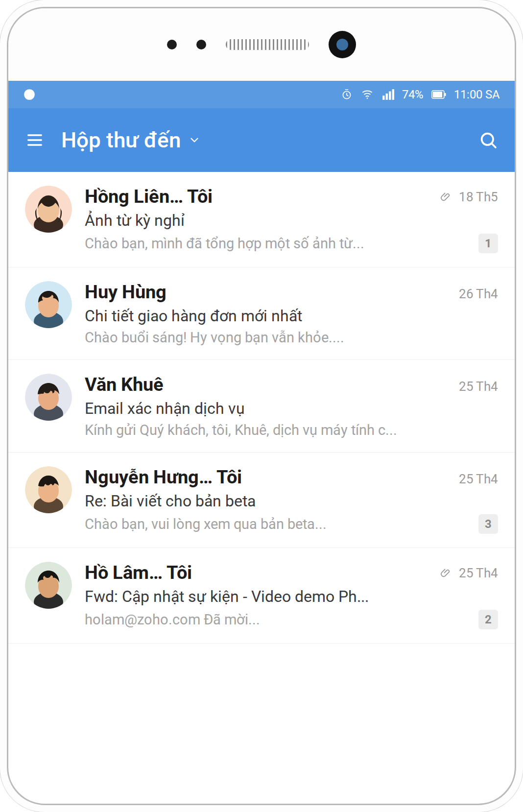523x812 pixels.
Task: Open Chi tiết giao hàng đơn mới nhất
Action: coord(261,313)
